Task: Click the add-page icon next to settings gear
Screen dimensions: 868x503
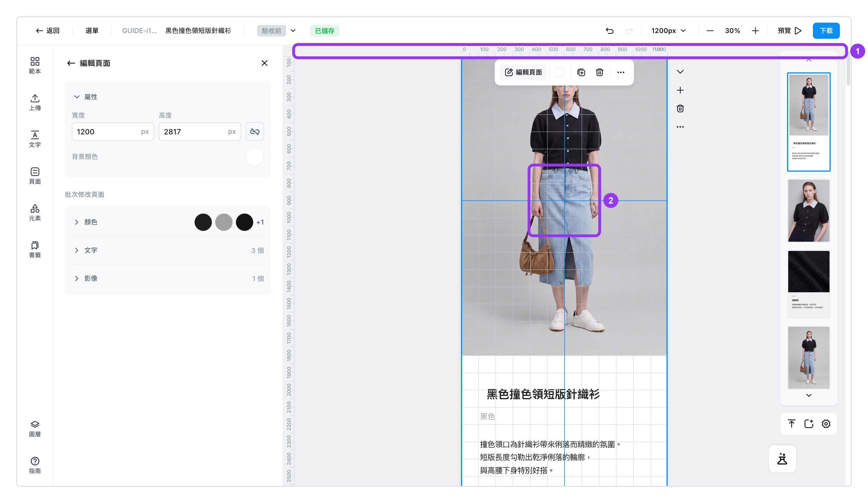Action: point(809,423)
